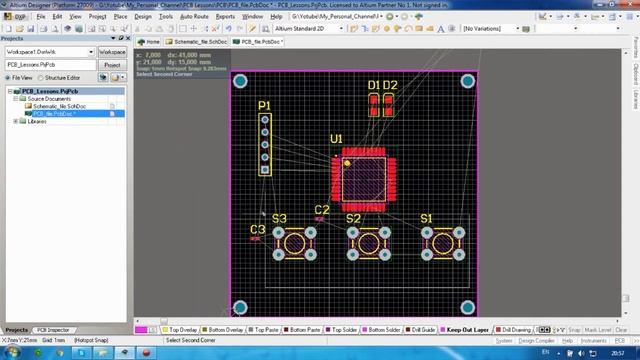640x360 pixels.
Task: Select the Bottom Solder layer tab
Action: click(380, 330)
